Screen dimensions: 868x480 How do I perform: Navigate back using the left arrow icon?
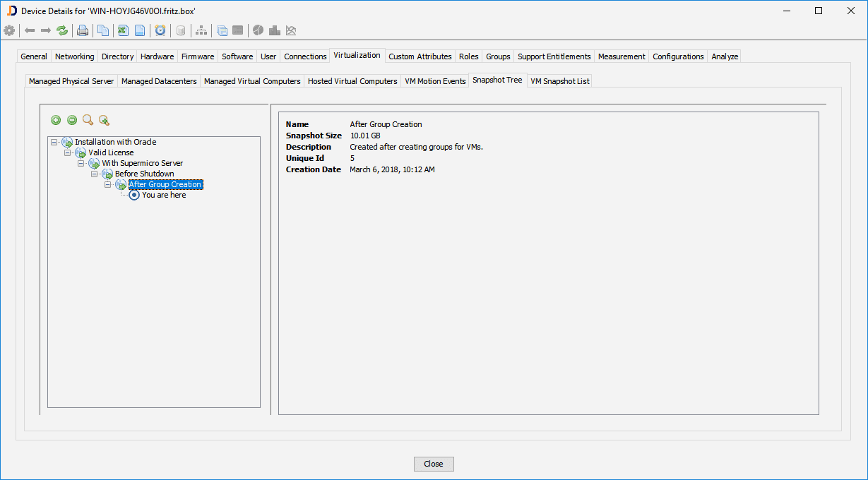[x=30, y=30]
